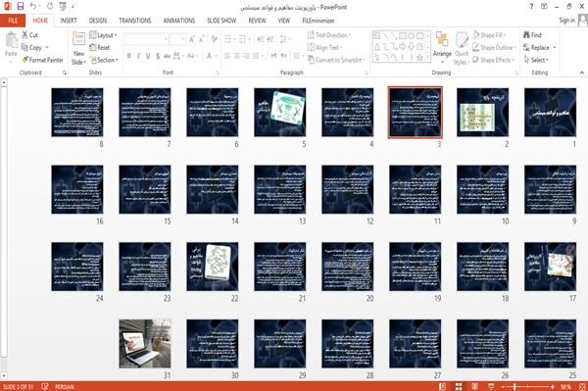
Task: Select slide 22 thumbnail
Action: coord(213,267)
